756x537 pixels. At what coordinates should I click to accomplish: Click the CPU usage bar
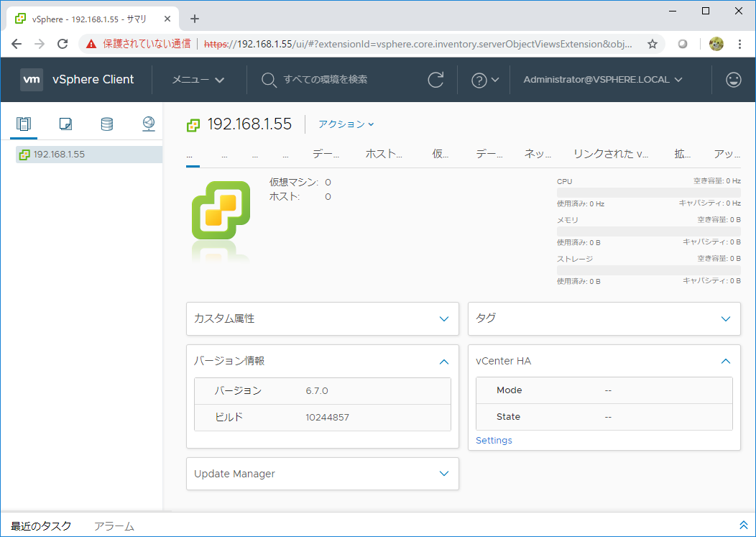[x=648, y=193]
